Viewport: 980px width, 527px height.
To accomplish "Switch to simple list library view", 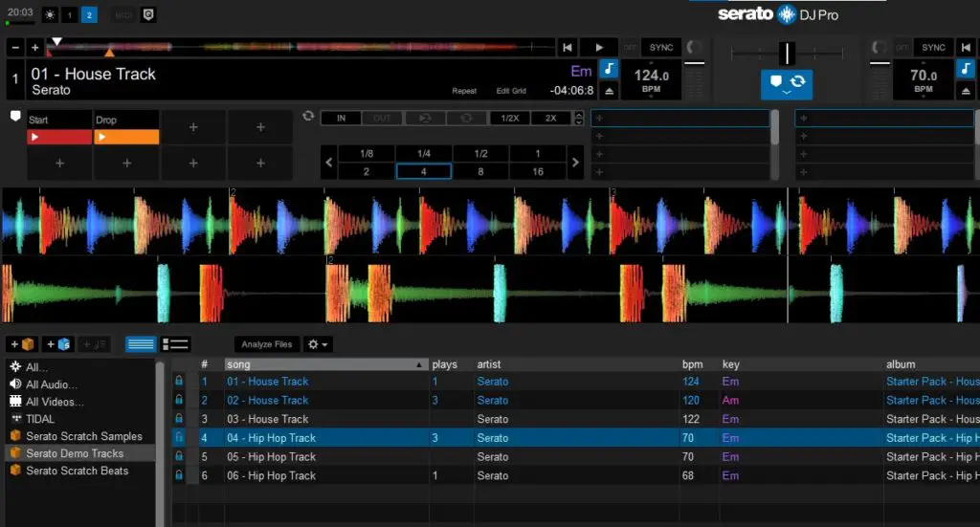I will 141,344.
